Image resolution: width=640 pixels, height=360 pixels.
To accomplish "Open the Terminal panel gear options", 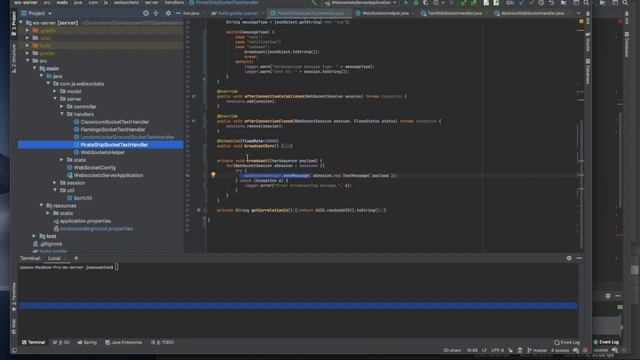I will pyautogui.click(x=569, y=258).
